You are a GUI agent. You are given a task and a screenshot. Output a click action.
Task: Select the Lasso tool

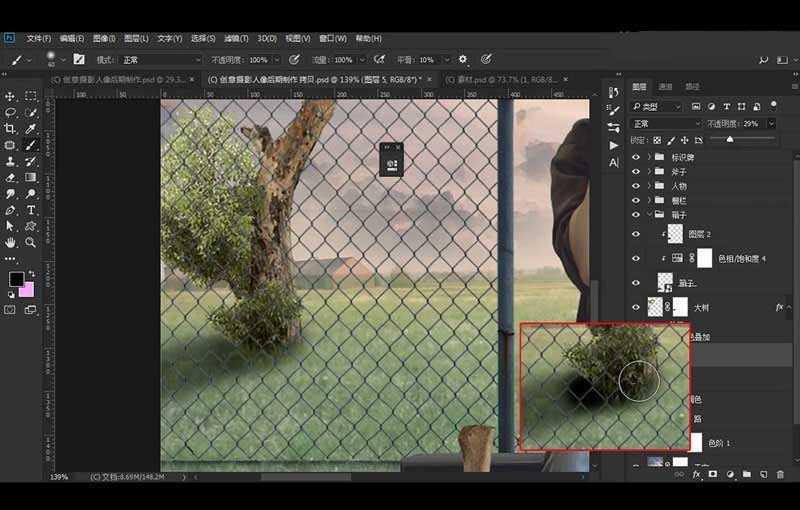[11, 113]
